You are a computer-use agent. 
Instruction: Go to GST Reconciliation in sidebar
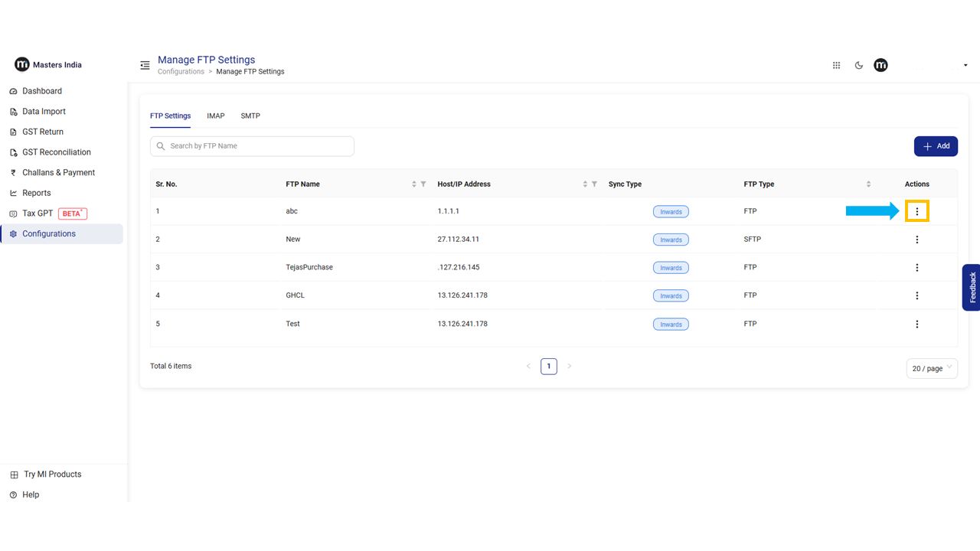coord(56,152)
